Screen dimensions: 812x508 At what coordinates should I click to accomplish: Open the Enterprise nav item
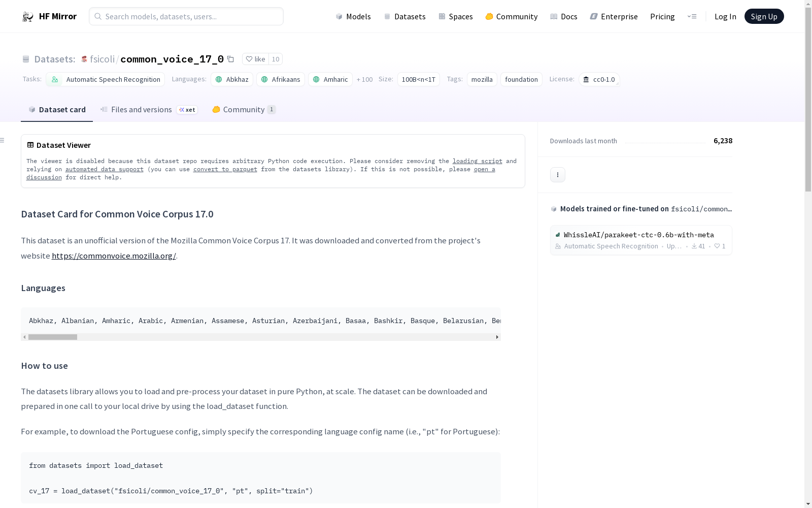click(614, 17)
